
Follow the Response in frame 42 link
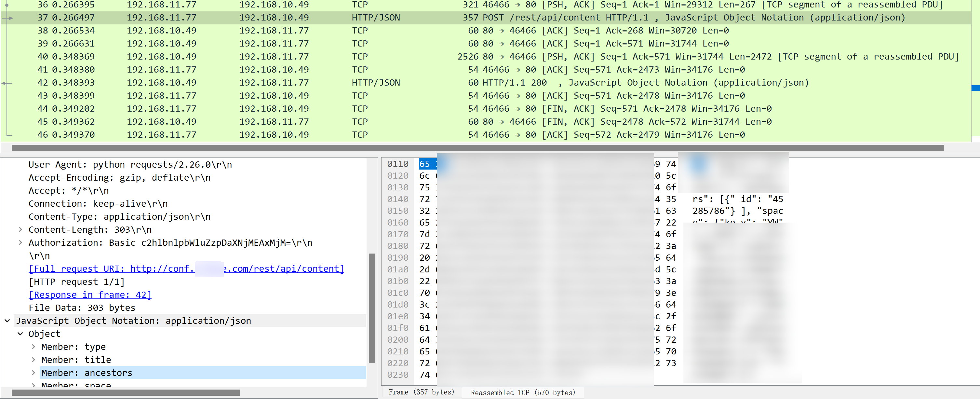tap(90, 294)
